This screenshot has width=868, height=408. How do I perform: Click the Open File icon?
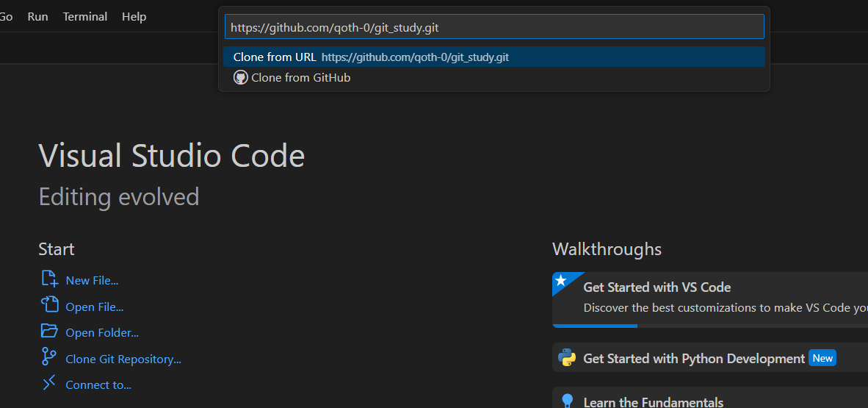pos(49,305)
